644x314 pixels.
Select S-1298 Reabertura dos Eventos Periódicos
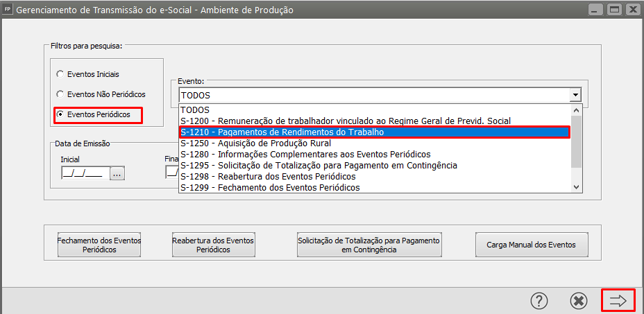(375, 177)
